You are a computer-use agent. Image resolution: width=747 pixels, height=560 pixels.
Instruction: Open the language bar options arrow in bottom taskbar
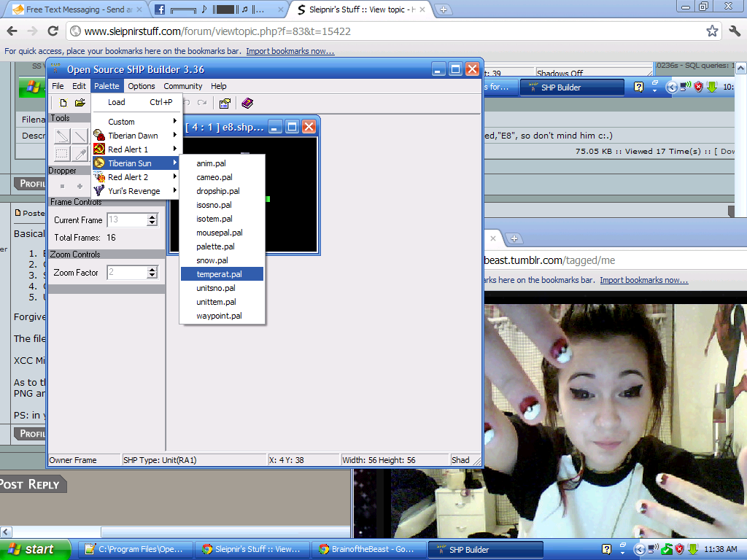pos(623,554)
